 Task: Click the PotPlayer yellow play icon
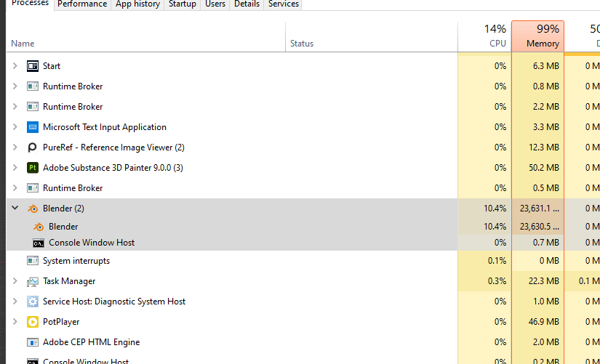tap(33, 322)
